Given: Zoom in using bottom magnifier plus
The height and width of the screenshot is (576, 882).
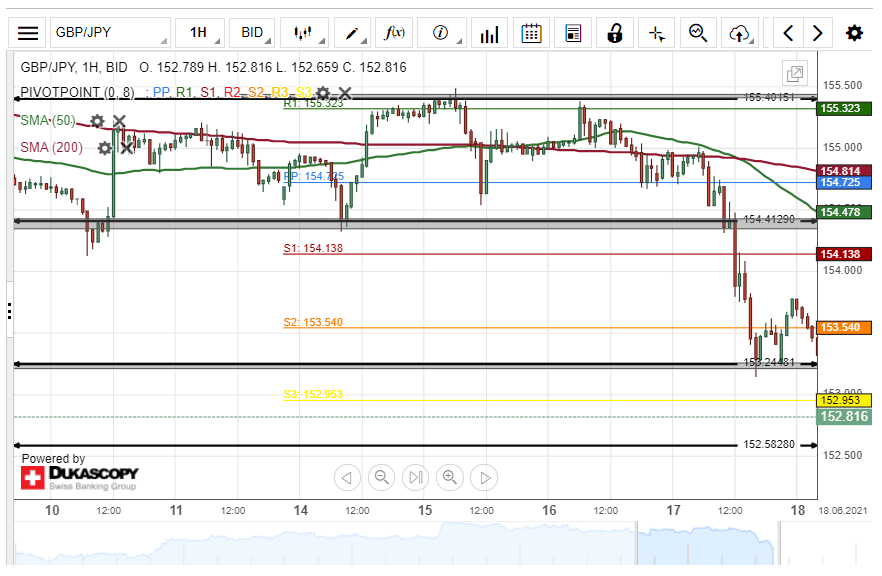Looking at the screenshot, I should (450, 477).
